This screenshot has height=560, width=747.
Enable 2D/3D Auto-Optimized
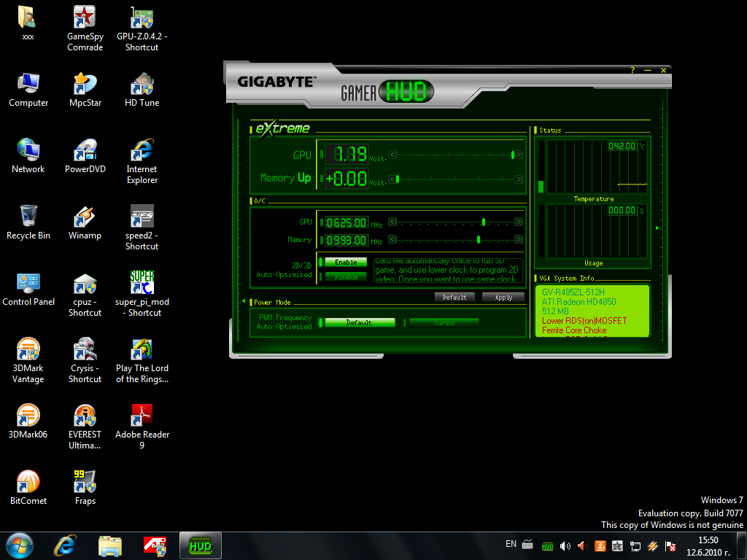[x=346, y=262]
